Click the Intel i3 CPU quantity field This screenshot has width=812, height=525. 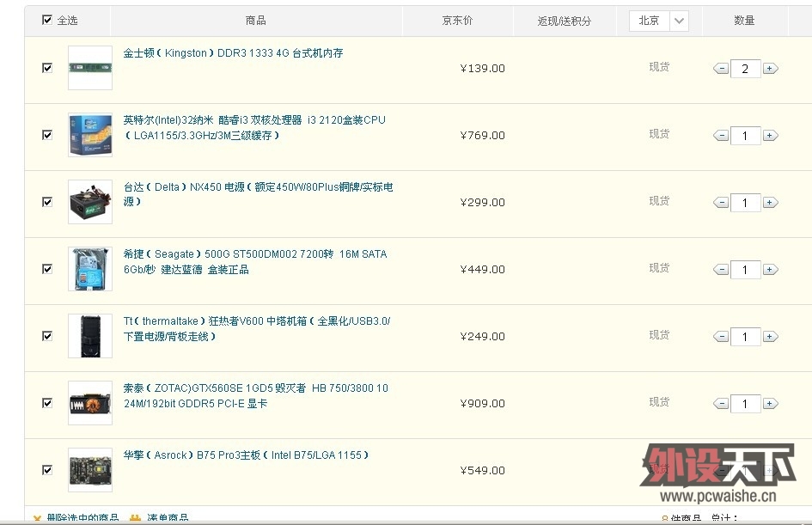pyautogui.click(x=745, y=136)
